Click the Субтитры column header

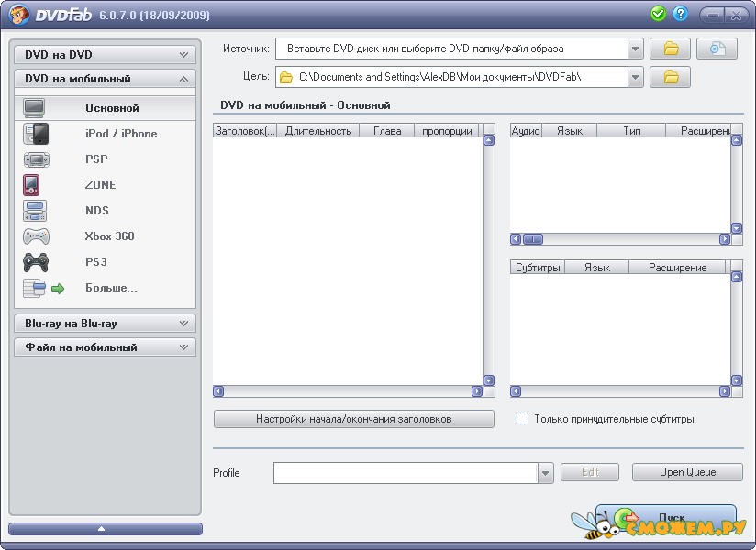pyautogui.click(x=538, y=268)
